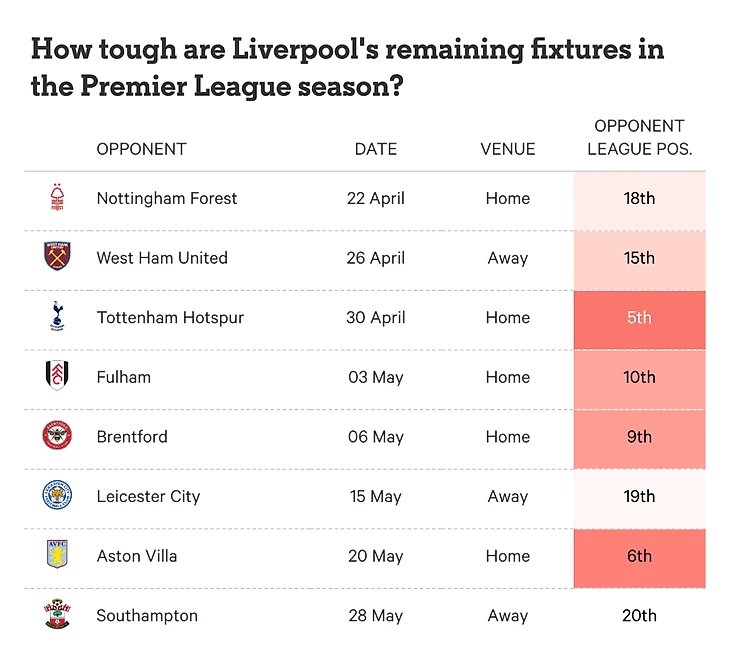Select the Brentford bee crest
The width and height of the screenshot is (730, 672).
(57, 437)
